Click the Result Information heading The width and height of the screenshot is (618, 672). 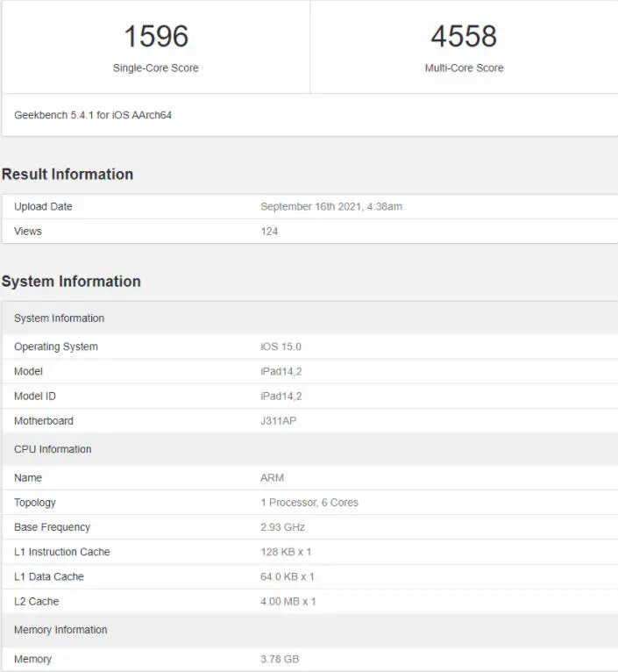coord(67,174)
